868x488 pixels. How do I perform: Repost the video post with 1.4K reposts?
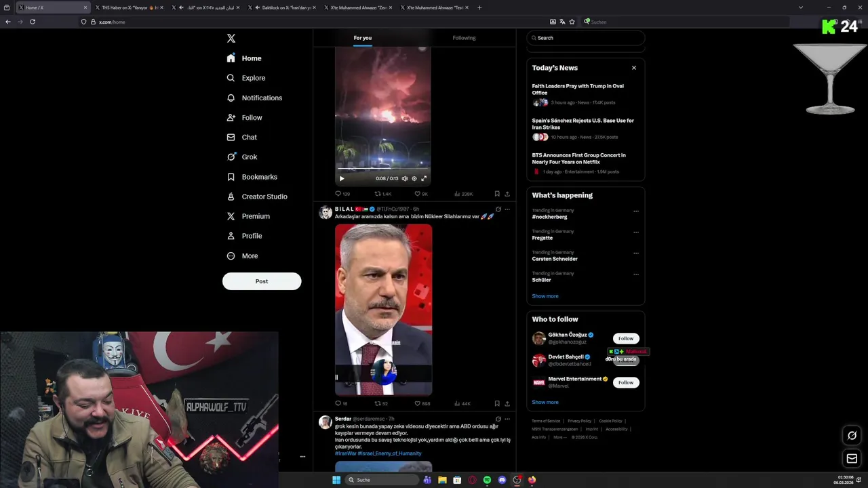coord(383,194)
